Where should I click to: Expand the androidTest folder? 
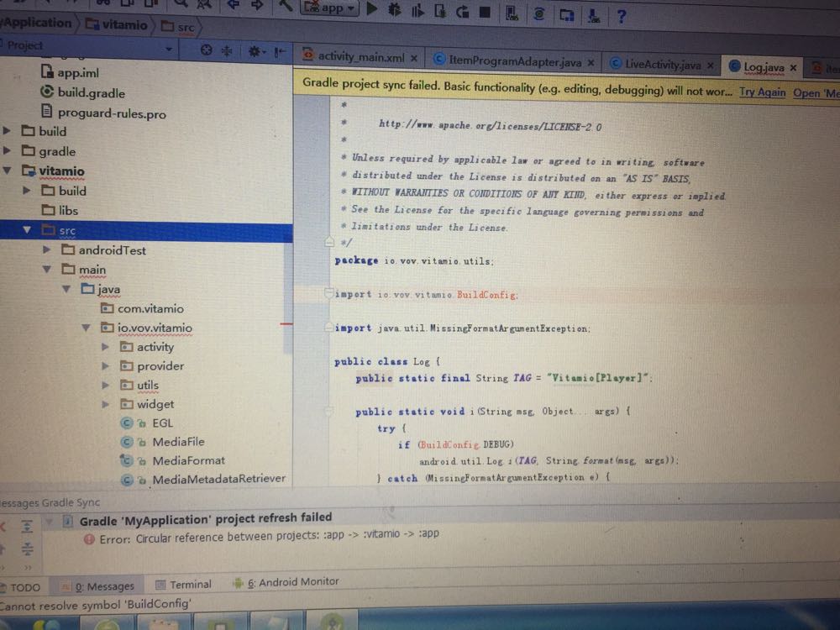coord(46,249)
